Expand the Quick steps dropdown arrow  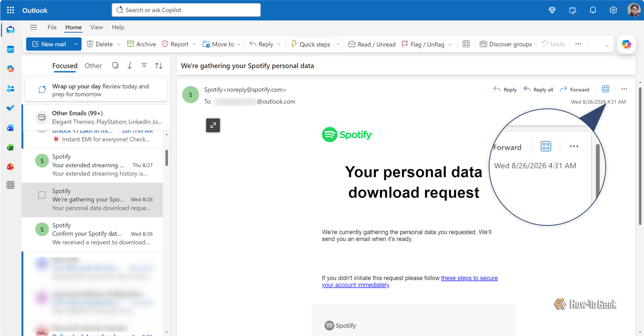[x=338, y=44]
